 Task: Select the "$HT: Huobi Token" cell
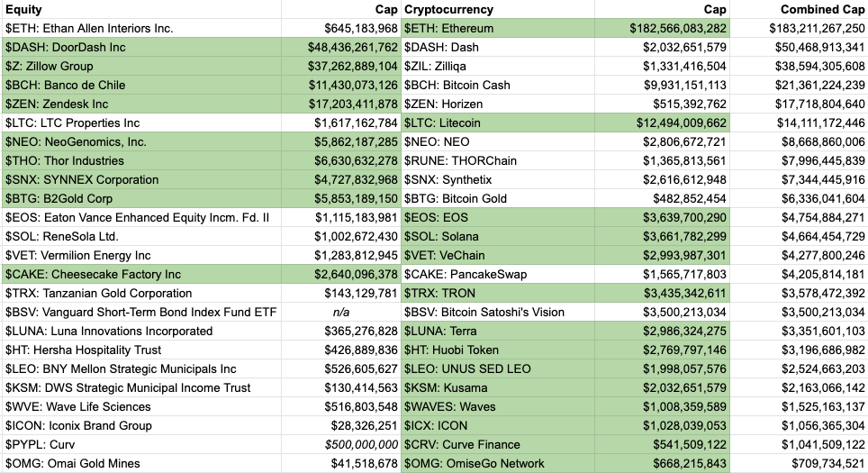(498, 350)
